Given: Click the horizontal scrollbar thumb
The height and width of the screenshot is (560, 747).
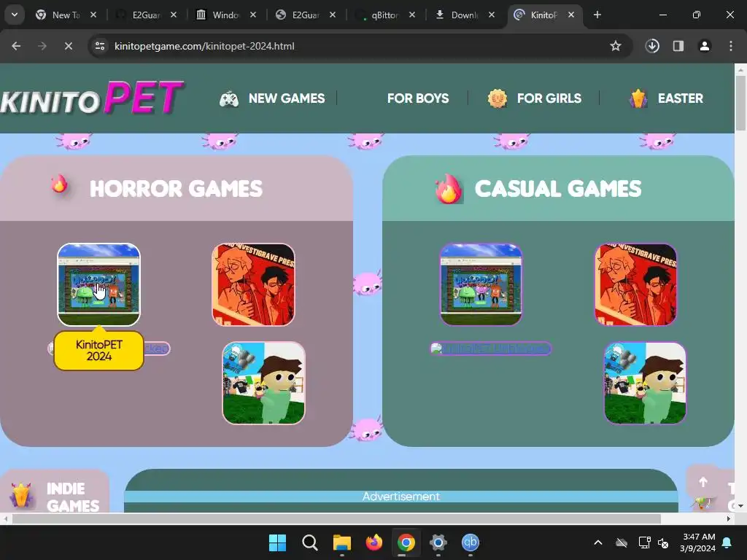Looking at the screenshot, I should (336, 518).
